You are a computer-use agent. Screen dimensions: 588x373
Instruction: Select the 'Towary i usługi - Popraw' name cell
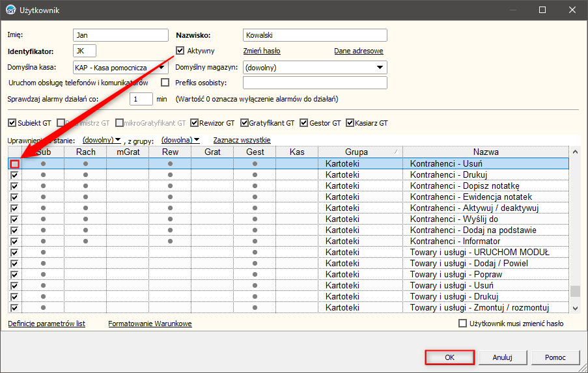pos(486,275)
